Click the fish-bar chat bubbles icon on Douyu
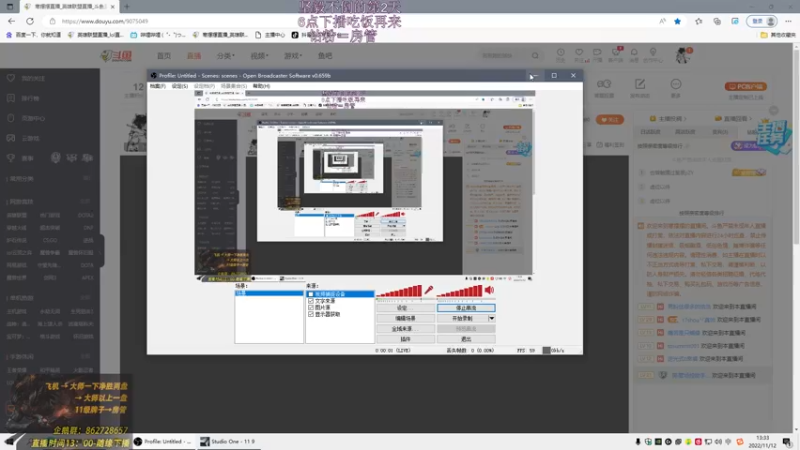The width and height of the screenshot is (800, 450). click(604, 84)
